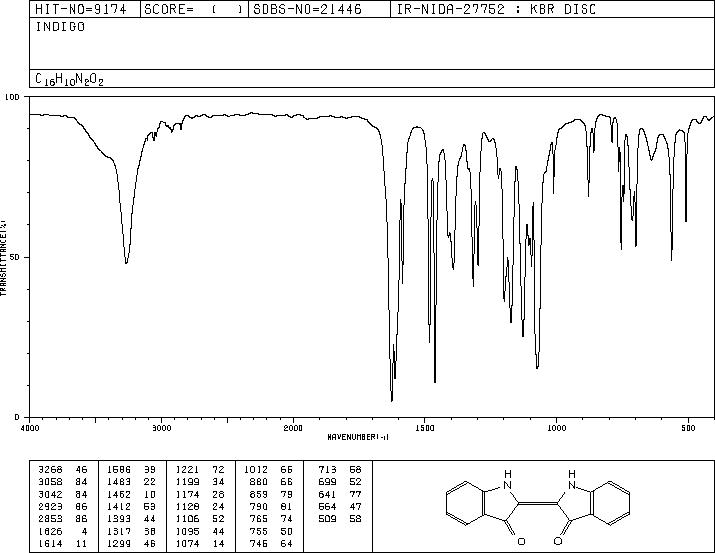Click the 2000 x-axis tick label
This screenshot has height=553, width=715.
(x=293, y=428)
